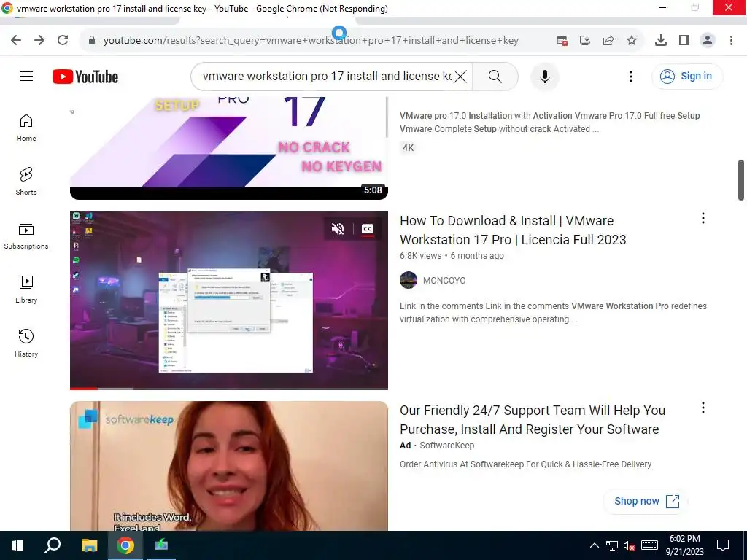Open File Explorer from the taskbar
This screenshot has height=560, width=747.
(89, 545)
